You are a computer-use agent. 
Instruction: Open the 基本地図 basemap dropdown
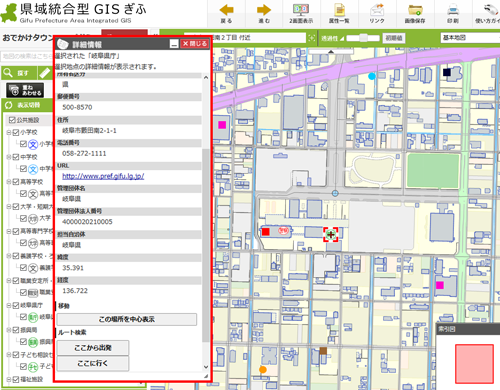(x=470, y=38)
